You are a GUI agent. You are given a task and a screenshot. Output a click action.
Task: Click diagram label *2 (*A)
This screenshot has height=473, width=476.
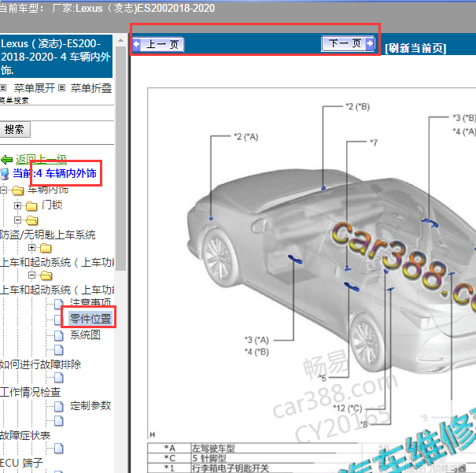click(246, 137)
